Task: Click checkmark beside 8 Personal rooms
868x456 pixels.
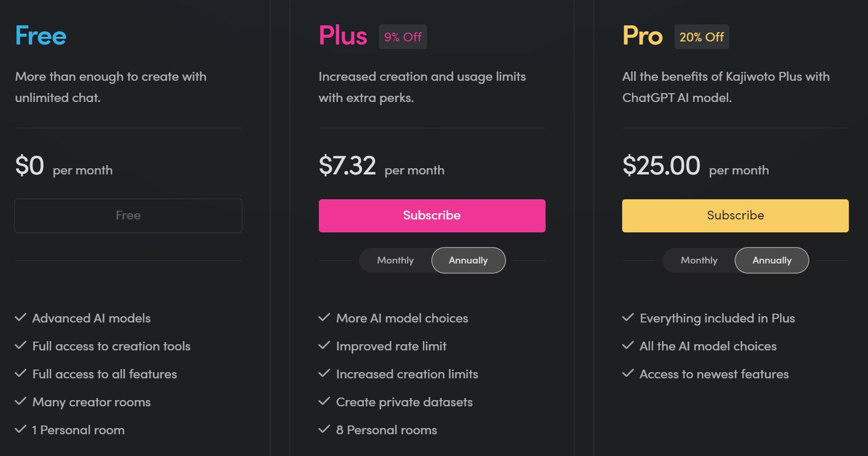Action: [x=324, y=429]
